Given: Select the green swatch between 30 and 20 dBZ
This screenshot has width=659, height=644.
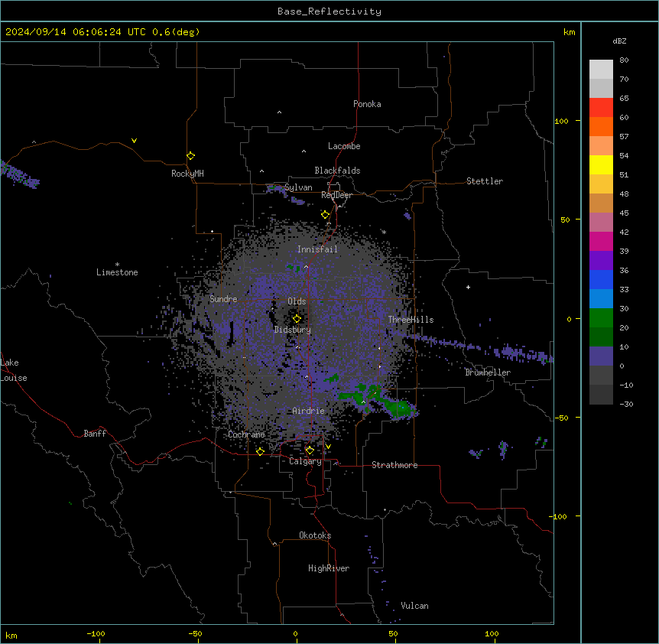Looking at the screenshot, I should [x=601, y=318].
